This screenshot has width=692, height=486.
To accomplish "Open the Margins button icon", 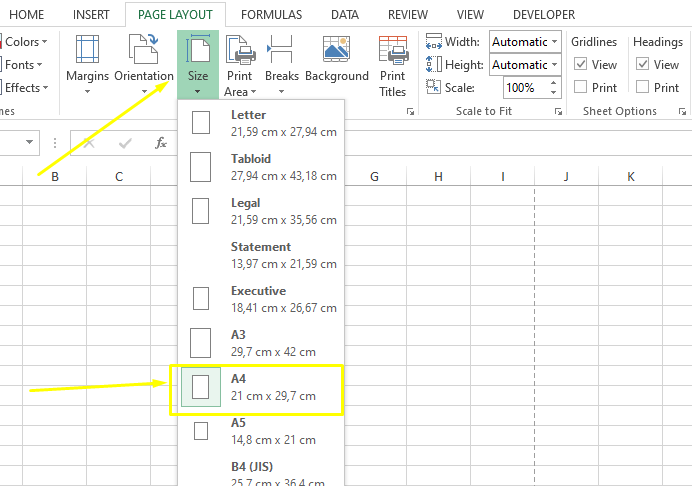I will tap(87, 49).
